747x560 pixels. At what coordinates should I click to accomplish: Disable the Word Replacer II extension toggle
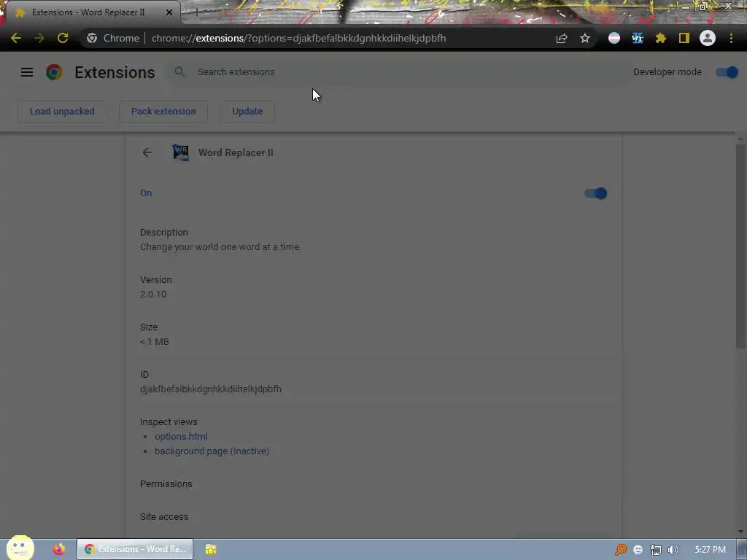point(595,193)
